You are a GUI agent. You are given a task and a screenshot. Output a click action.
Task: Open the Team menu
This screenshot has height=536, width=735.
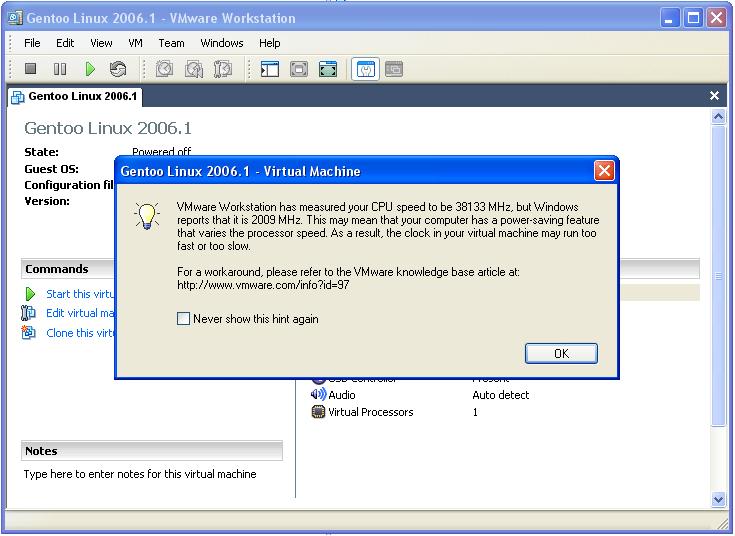tap(171, 43)
